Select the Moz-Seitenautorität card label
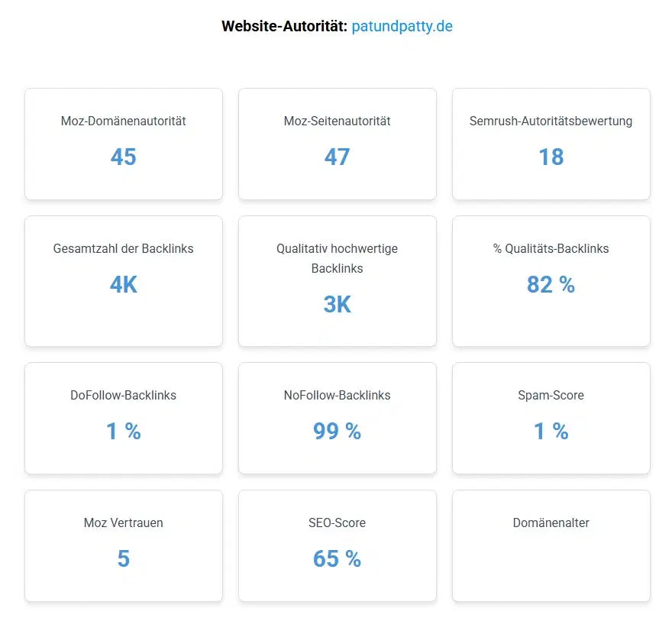Image resolution: width=672 pixels, height=618 pixels. pyautogui.click(x=337, y=121)
